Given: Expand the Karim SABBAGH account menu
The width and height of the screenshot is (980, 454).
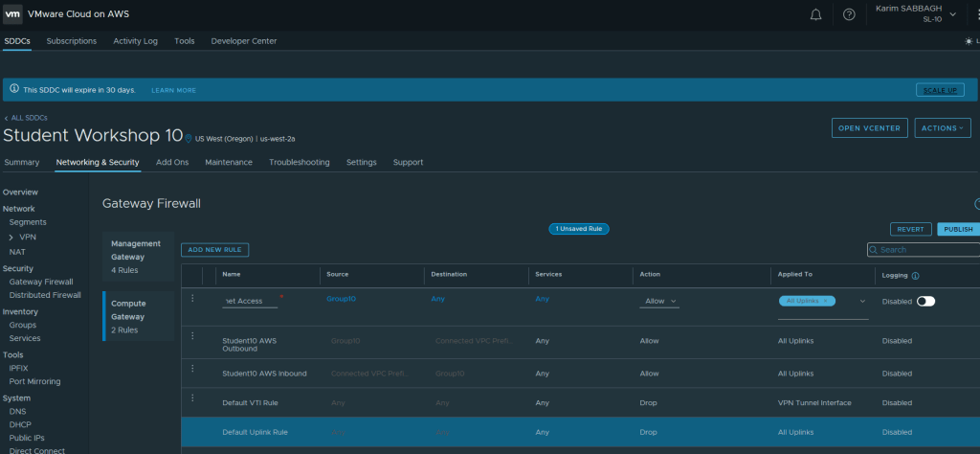Looking at the screenshot, I should (x=952, y=14).
